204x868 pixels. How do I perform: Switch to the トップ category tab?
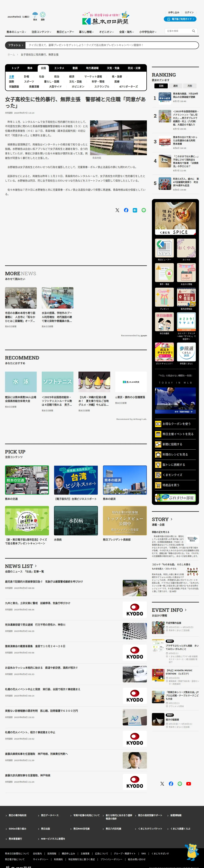(x=16, y=68)
